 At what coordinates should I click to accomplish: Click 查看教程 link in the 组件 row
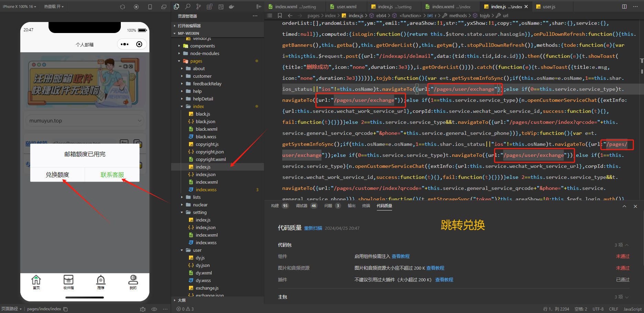point(401,256)
